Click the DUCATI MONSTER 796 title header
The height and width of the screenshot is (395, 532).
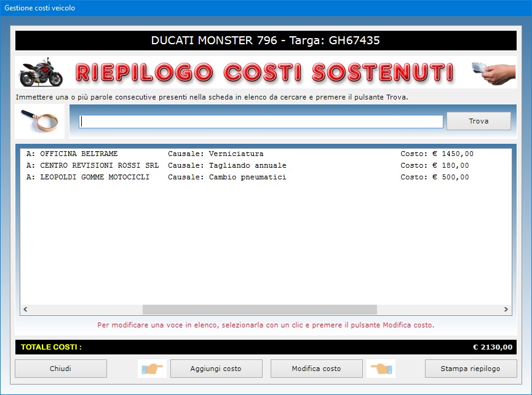[x=266, y=41]
